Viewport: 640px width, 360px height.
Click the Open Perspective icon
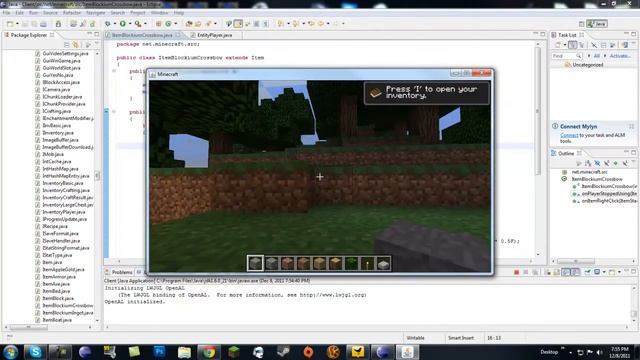pos(581,24)
